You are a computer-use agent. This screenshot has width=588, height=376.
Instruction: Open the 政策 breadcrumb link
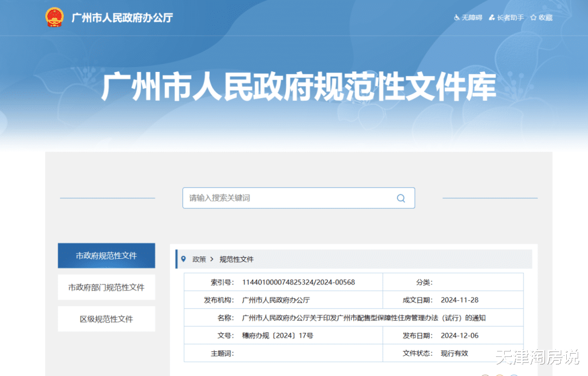(199, 259)
